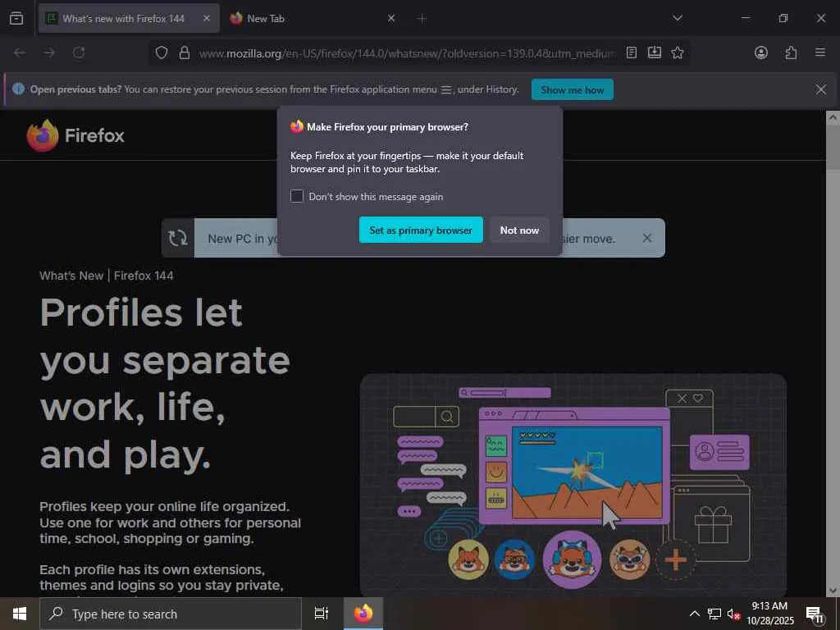
Task: Click the Firefox taskbar icon
Action: pyautogui.click(x=363, y=614)
